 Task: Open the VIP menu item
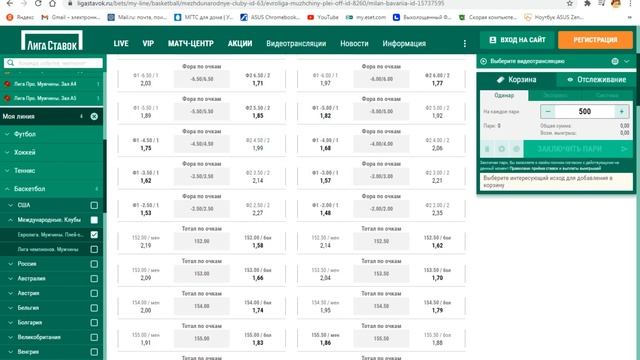(148, 44)
